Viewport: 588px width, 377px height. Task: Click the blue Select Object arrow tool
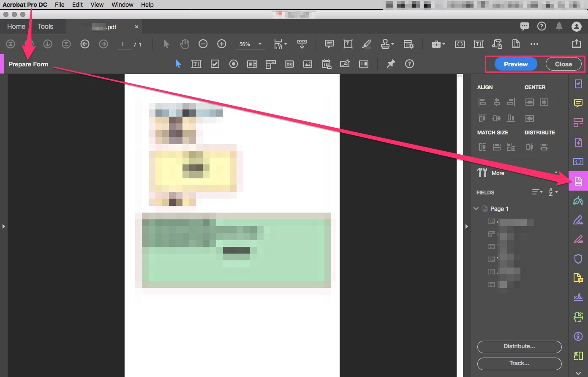tap(178, 64)
